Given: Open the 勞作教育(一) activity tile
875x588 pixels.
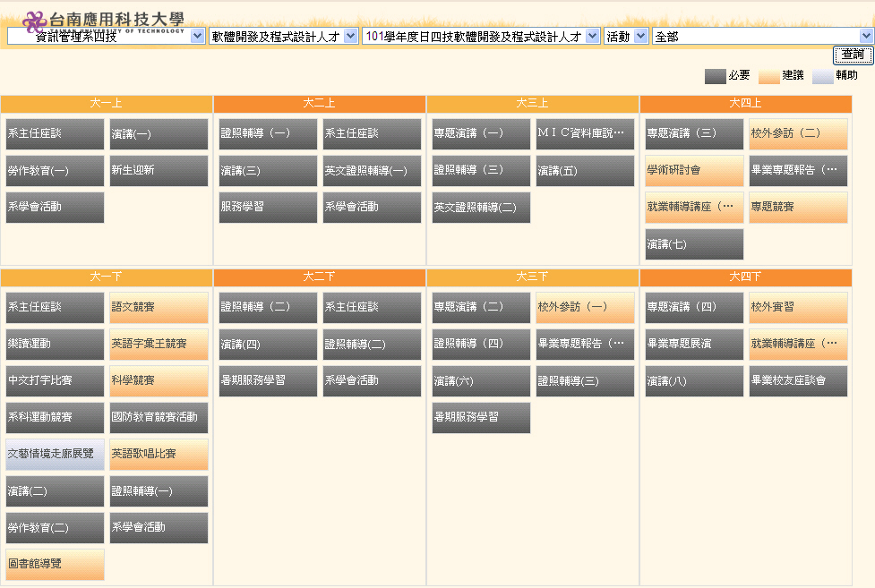Looking at the screenshot, I should click(55, 171).
